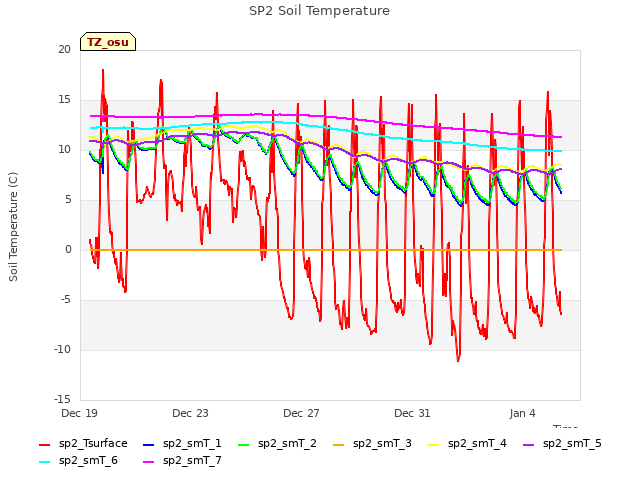Click the red sp2_Tsurface legend swatch
This screenshot has height=480, width=640.
pyautogui.click(x=44, y=444)
